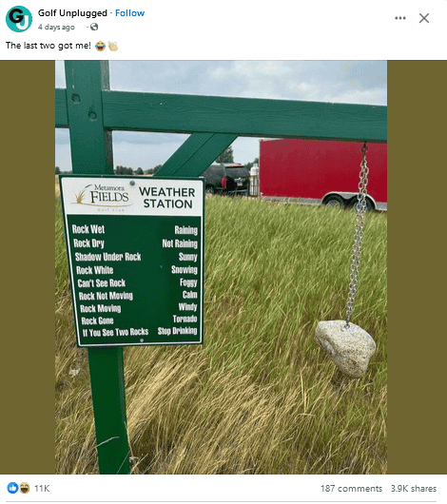Open the Weather Station sign photo
This screenshot has width=447, height=504.
click(221, 267)
